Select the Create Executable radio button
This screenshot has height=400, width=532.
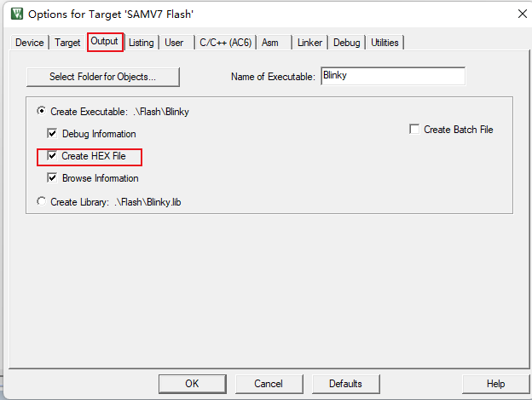click(42, 111)
